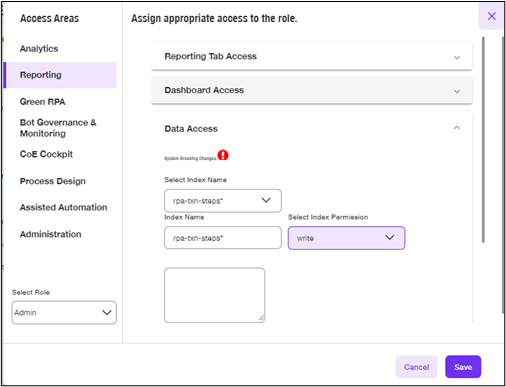The height and width of the screenshot is (387, 506).
Task: Select the Assisted Automation access area
Action: click(x=63, y=207)
